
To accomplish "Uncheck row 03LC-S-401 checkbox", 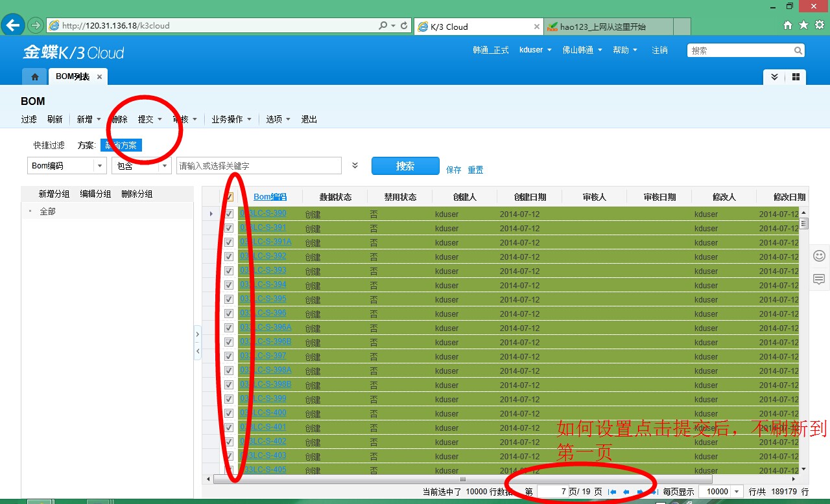I will [x=229, y=427].
